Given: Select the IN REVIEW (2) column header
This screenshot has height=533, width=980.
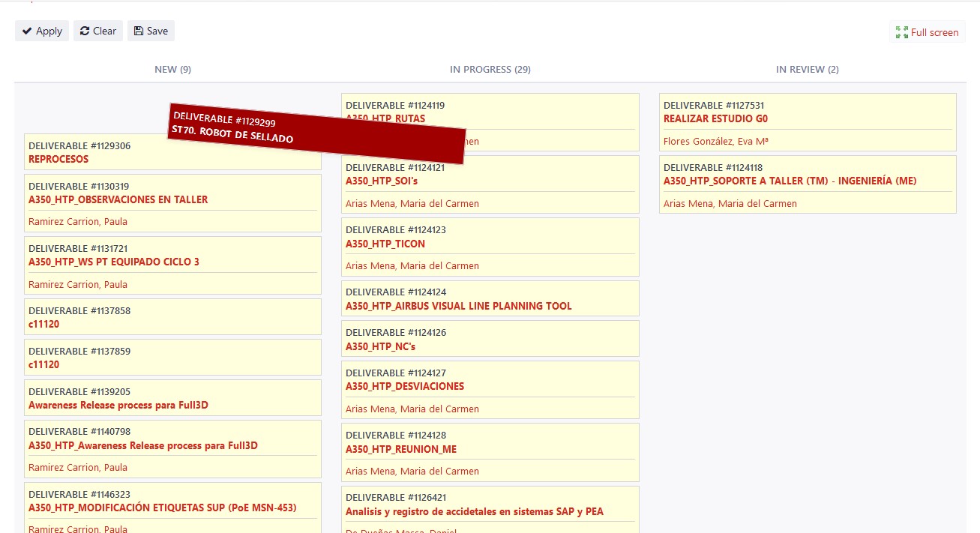Looking at the screenshot, I should 807,70.
